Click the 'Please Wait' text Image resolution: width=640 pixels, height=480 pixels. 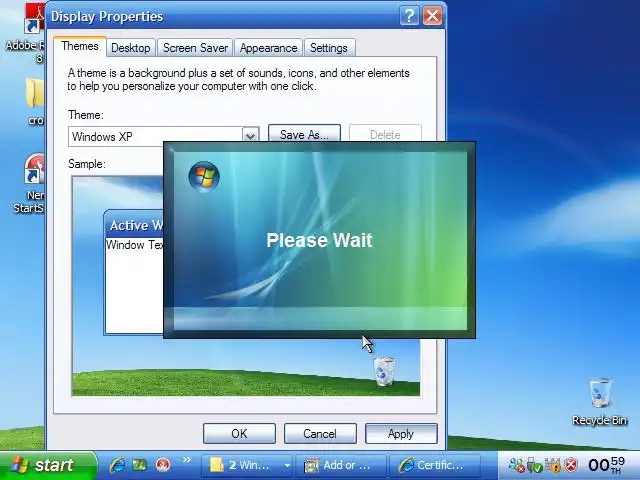[319, 240]
